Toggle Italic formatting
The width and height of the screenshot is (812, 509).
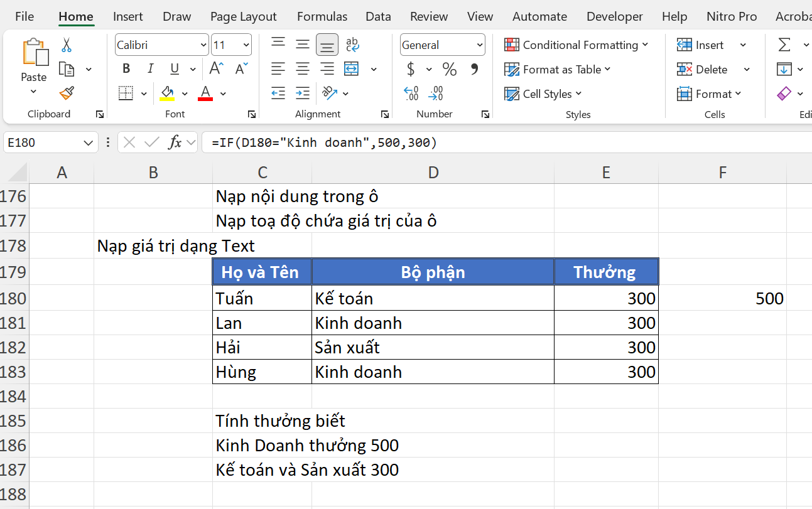(150, 69)
